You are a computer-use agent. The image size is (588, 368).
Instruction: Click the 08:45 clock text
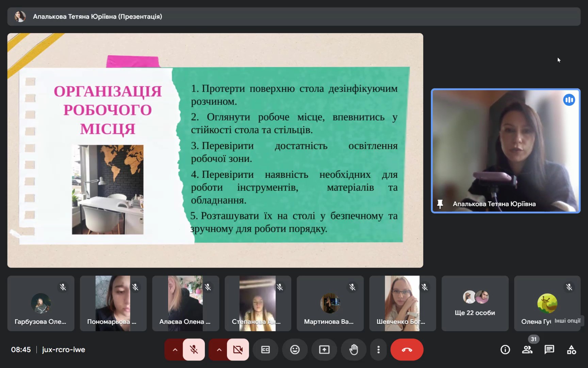tap(21, 350)
